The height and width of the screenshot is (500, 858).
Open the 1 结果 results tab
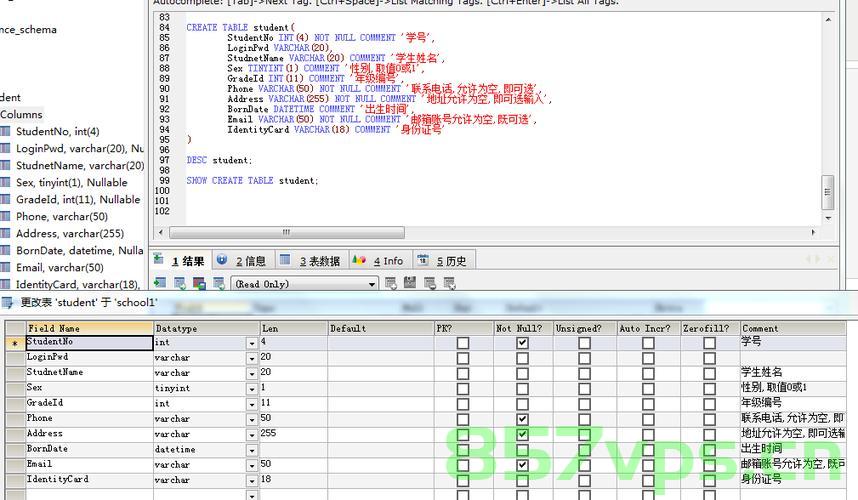tap(181, 260)
